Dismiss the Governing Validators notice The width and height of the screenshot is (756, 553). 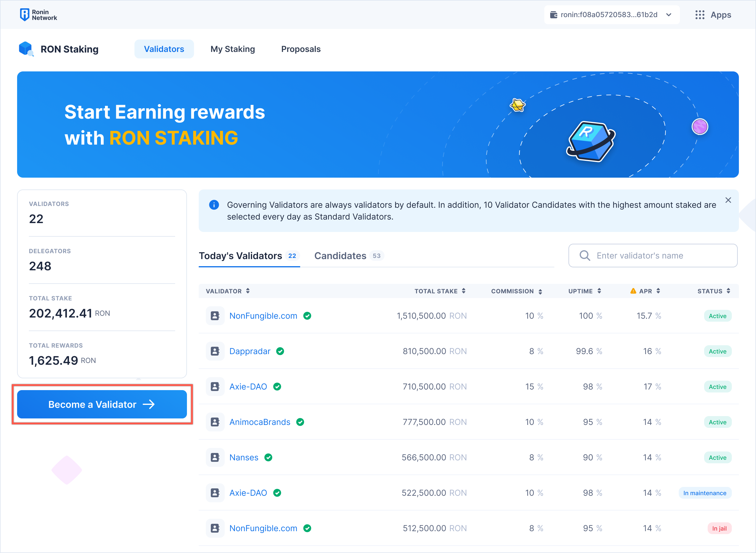click(x=728, y=200)
